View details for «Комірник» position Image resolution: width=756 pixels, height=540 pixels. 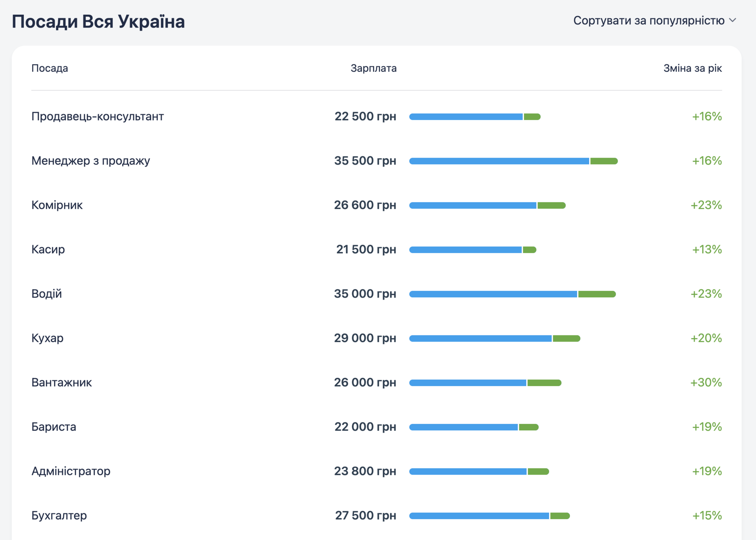click(x=57, y=205)
